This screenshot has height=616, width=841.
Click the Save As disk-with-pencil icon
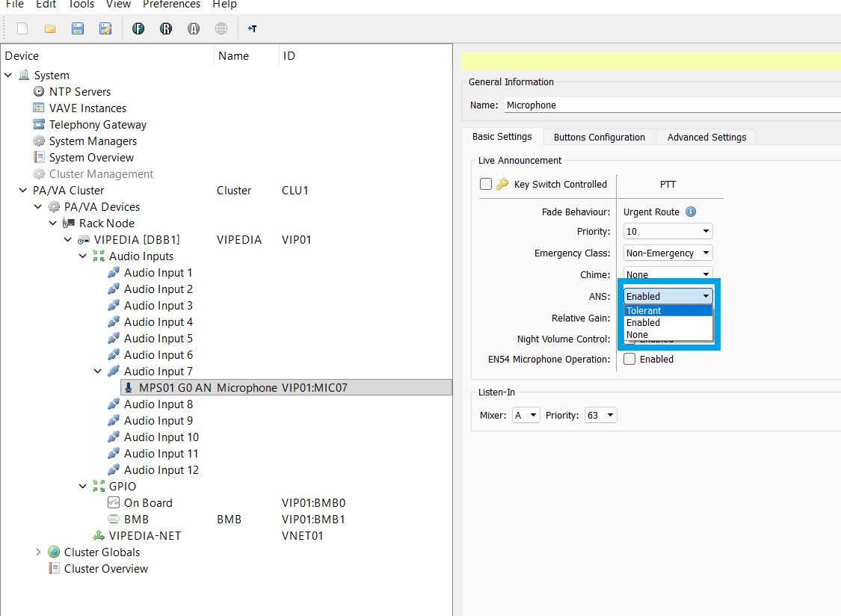tap(105, 28)
